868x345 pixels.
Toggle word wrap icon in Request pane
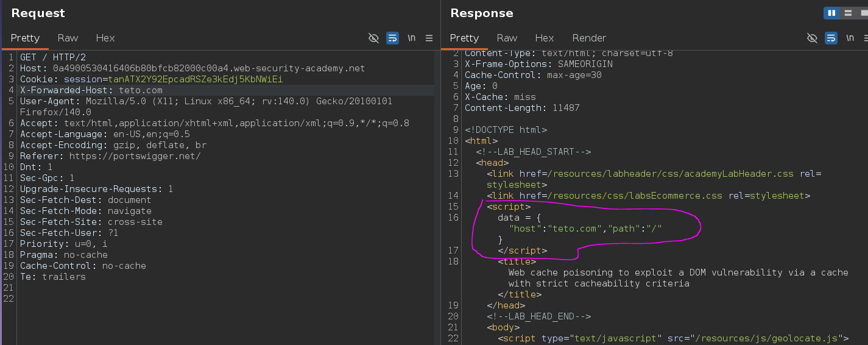393,38
